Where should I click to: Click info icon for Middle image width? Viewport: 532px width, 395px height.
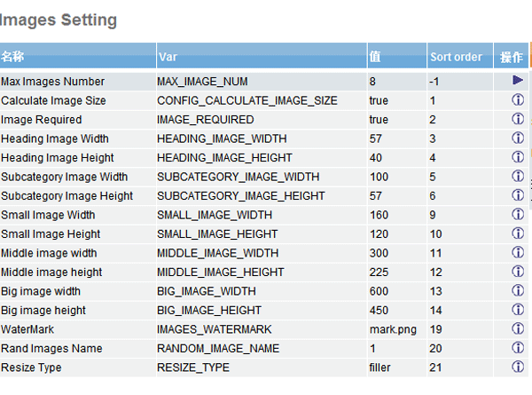point(518,253)
